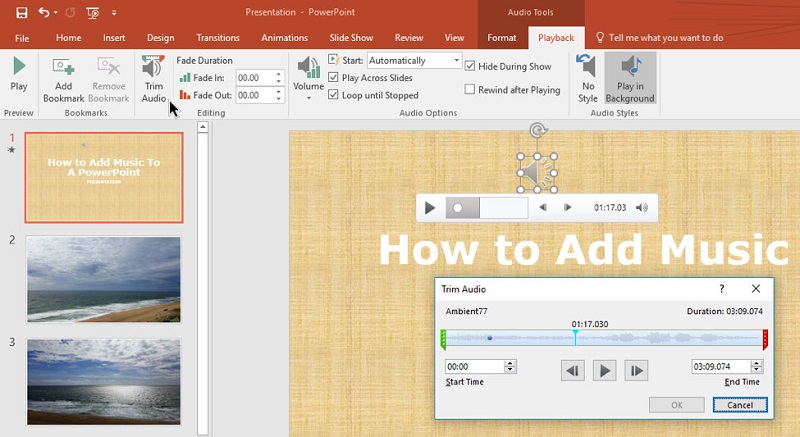
Task: Click the slide title "How to Add Music"
Action: (584, 249)
